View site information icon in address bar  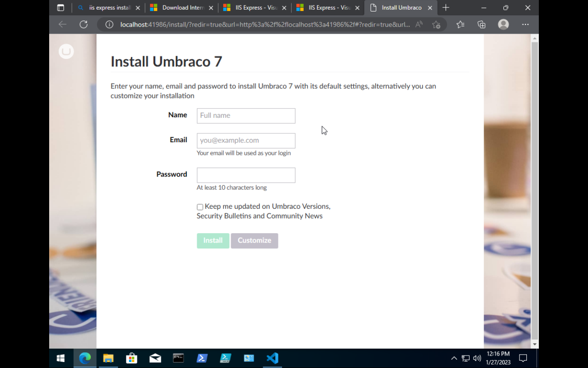click(109, 24)
